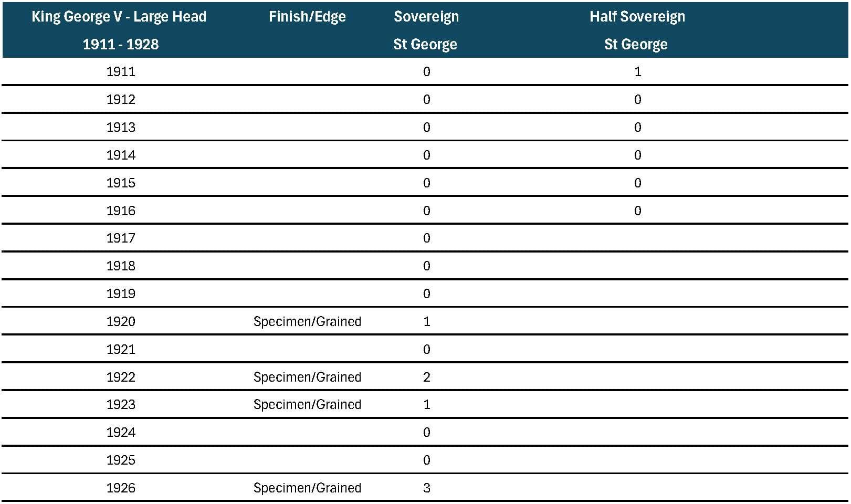
Task: Select the Half Sovereign St George header
Action: (637, 30)
